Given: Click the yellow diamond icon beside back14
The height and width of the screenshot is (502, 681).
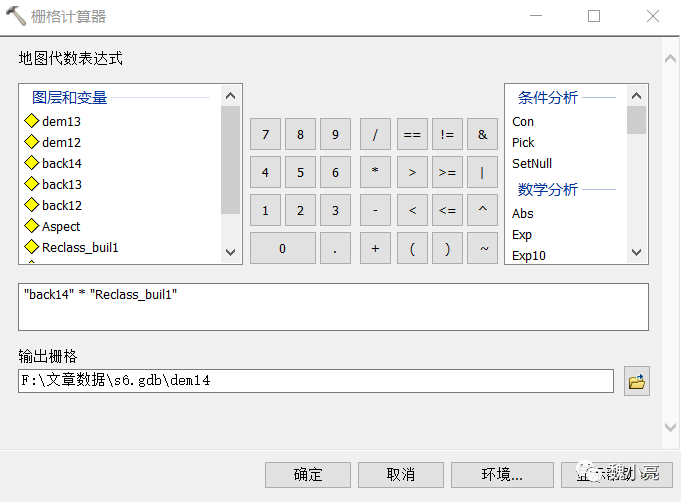Looking at the screenshot, I should point(32,163).
